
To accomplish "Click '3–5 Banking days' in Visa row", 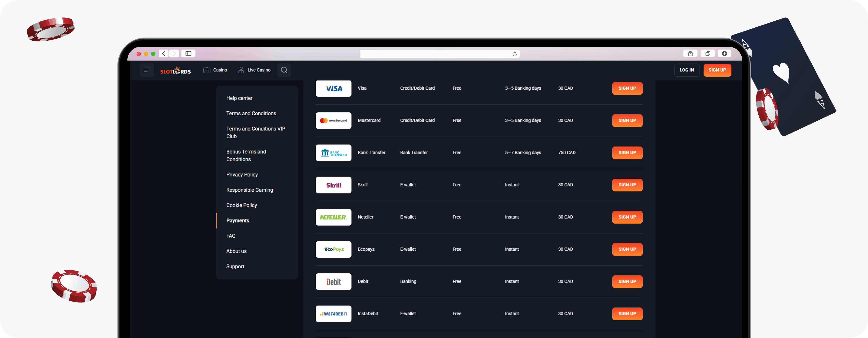I will [523, 88].
